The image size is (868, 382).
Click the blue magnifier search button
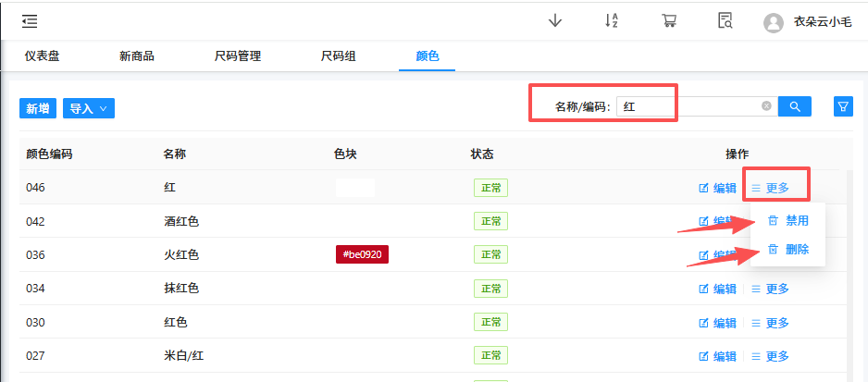coord(794,106)
